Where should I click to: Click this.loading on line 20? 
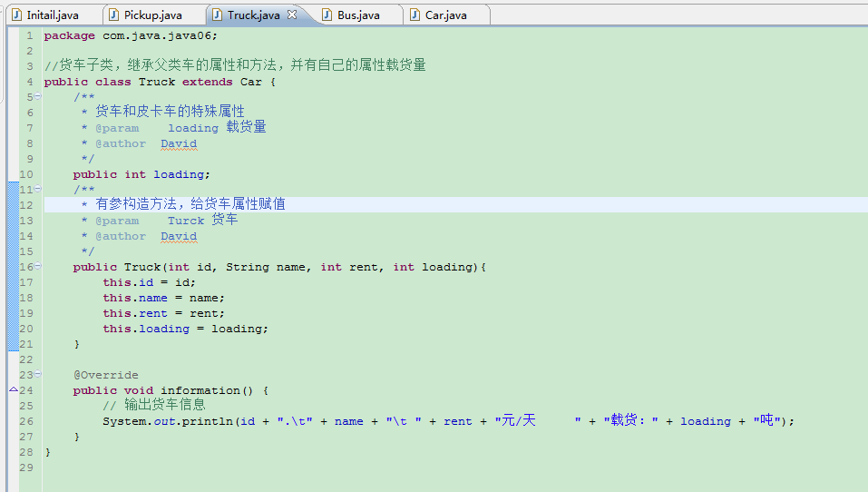(x=146, y=330)
